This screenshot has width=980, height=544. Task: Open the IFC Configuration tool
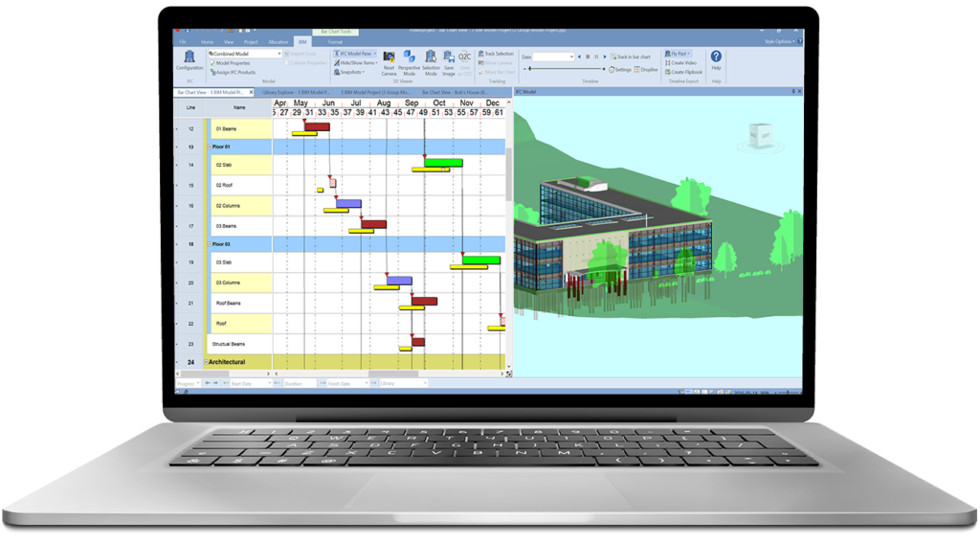pyautogui.click(x=189, y=60)
